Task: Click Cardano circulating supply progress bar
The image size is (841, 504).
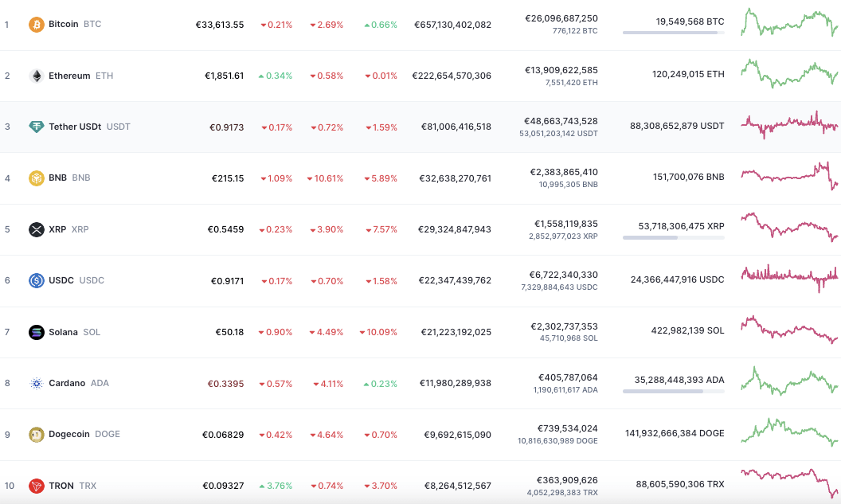Action: [x=673, y=392]
